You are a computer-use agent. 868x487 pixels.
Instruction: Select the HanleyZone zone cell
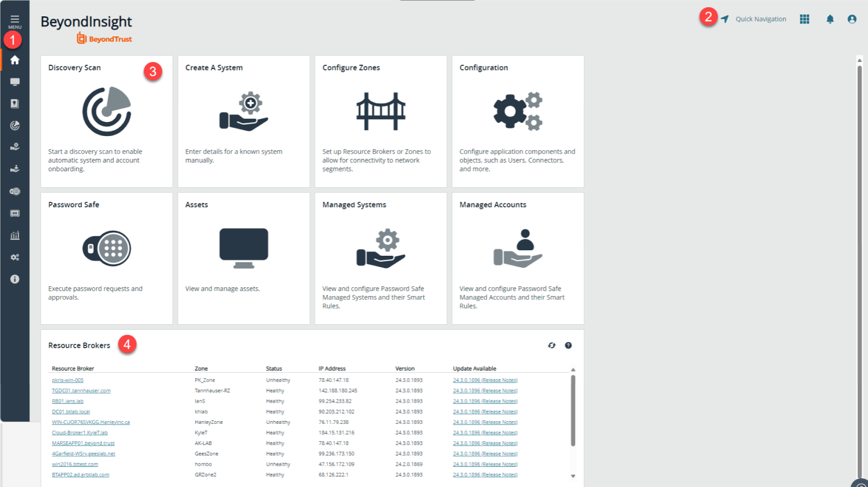(x=209, y=422)
